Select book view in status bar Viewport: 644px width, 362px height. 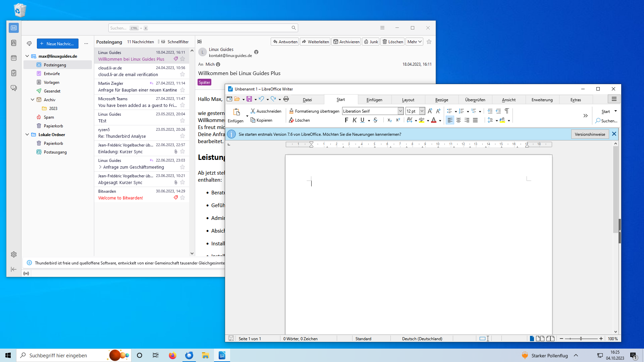(550, 339)
